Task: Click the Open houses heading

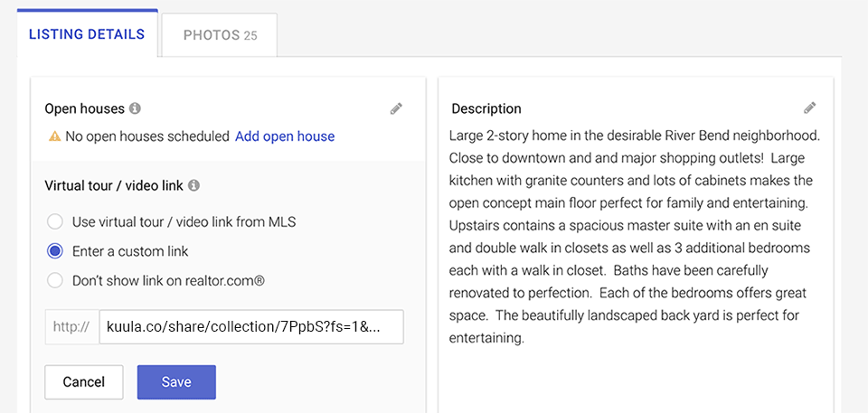Action: pyautogui.click(x=84, y=108)
